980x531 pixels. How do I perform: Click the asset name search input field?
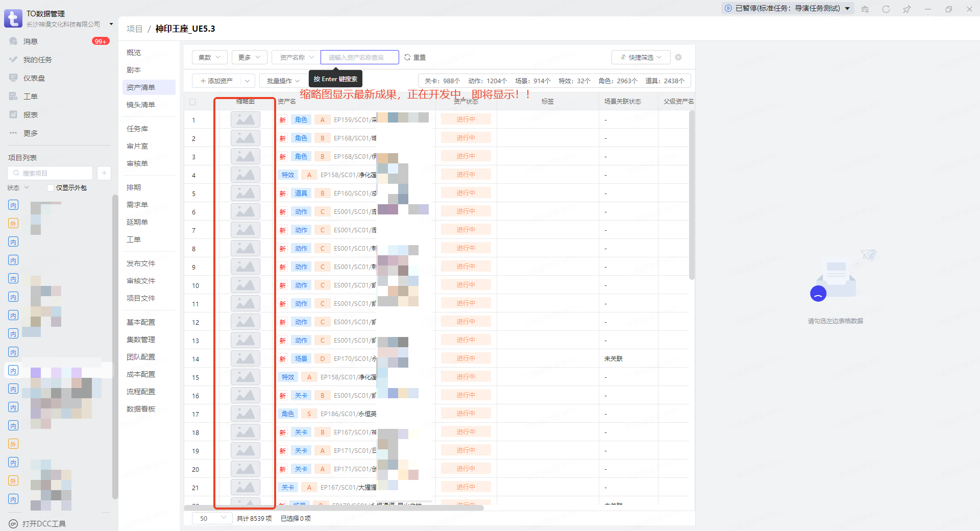[359, 57]
